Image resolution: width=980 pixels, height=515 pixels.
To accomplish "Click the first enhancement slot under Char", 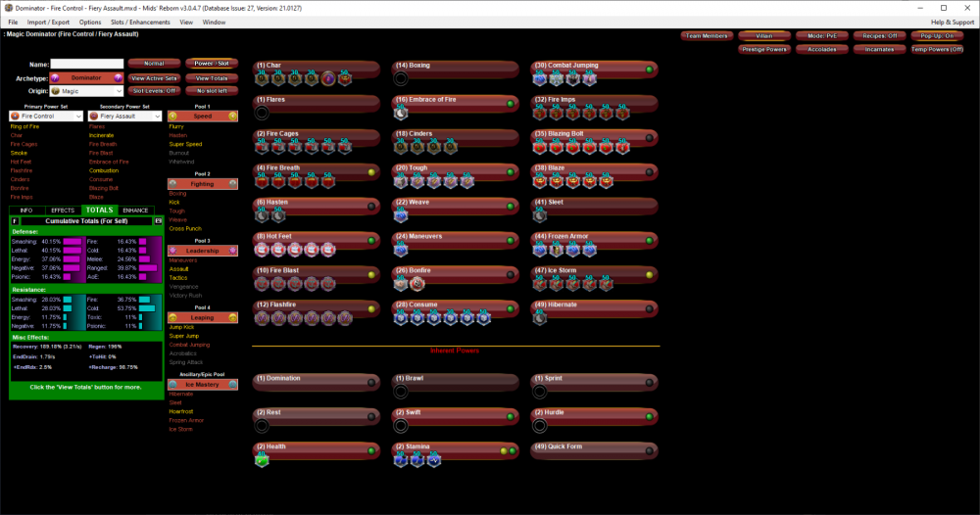I will tap(263, 78).
